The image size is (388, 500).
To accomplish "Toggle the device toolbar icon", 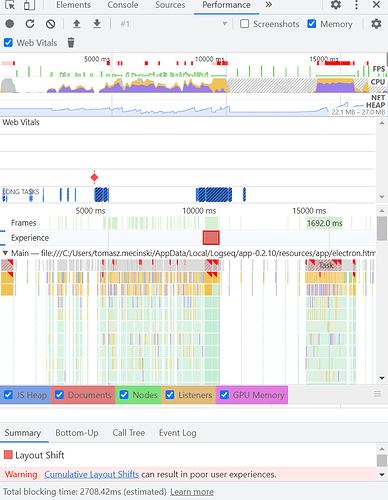I will [29, 5].
